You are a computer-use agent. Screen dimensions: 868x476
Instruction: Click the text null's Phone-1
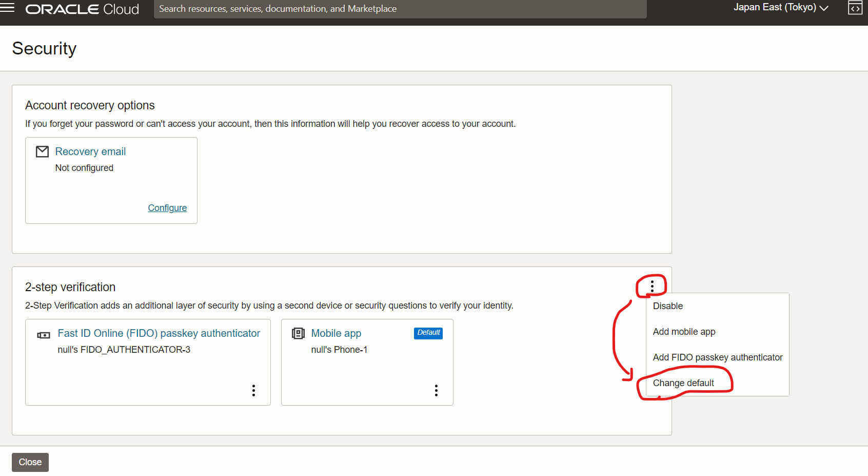[339, 350]
